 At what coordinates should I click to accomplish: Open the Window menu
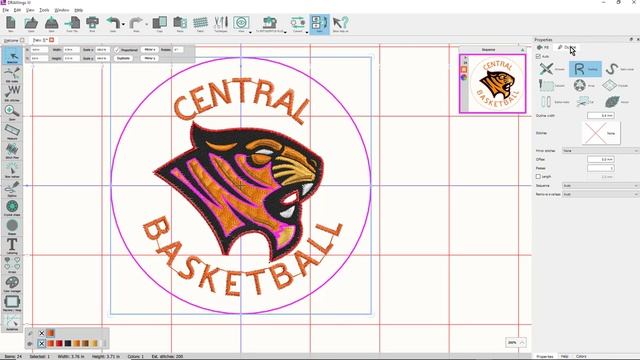click(62, 10)
